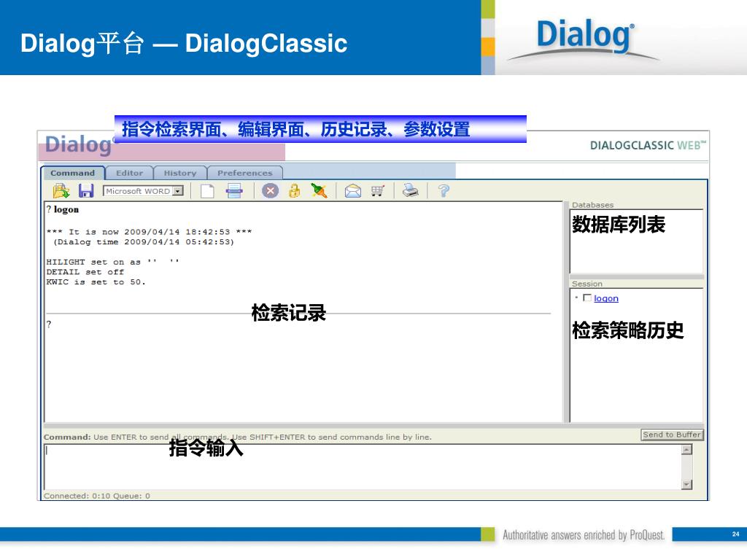747x560 pixels.
Task: Click the open envelope email icon
Action: pos(352,191)
